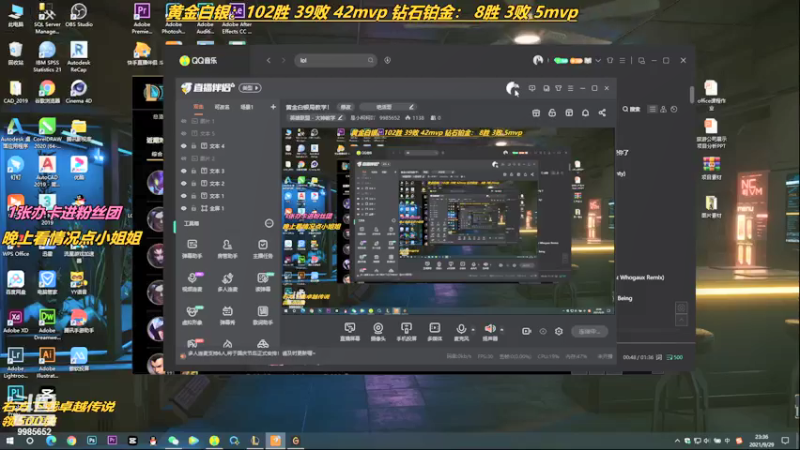This screenshot has height=450, width=800.
Task: Open the 虚拟形象 tool
Action: (192, 315)
